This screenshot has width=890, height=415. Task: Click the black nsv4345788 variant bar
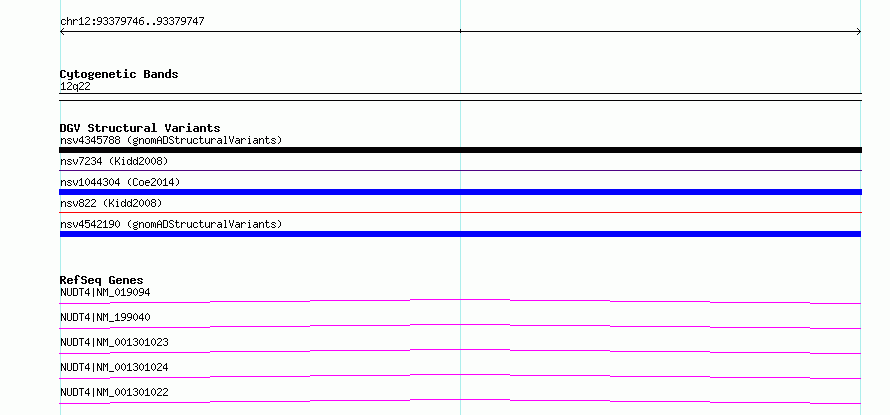(x=460, y=150)
